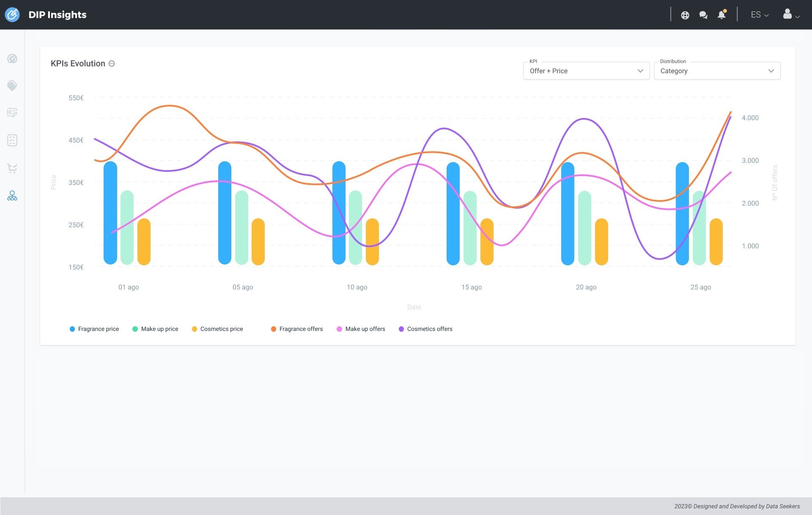Click the 20 ago date axis label
The image size is (812, 515).
coord(586,287)
